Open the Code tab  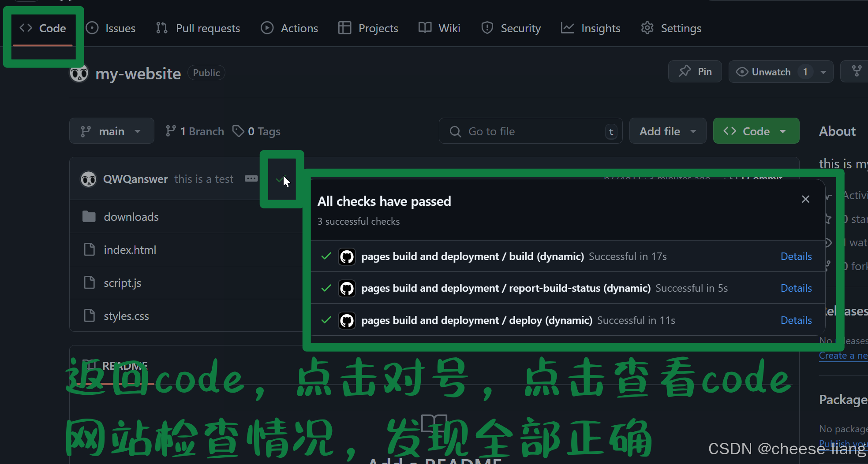pos(43,28)
